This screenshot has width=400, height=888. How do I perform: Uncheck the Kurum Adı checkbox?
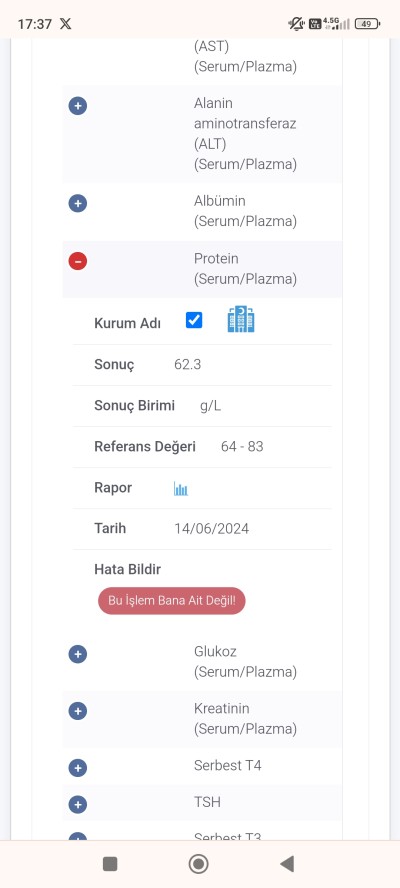(x=194, y=320)
